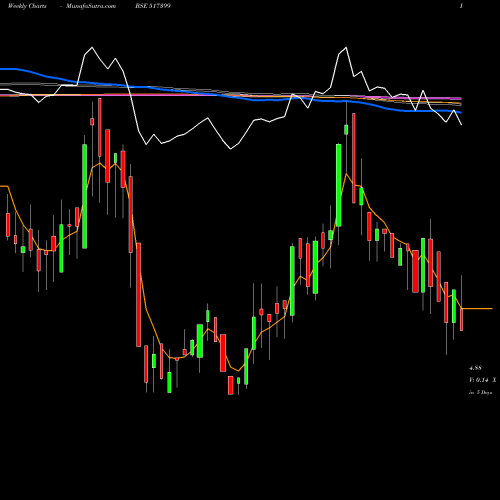Click the 'Weekly Charts' title text

point(27,6)
